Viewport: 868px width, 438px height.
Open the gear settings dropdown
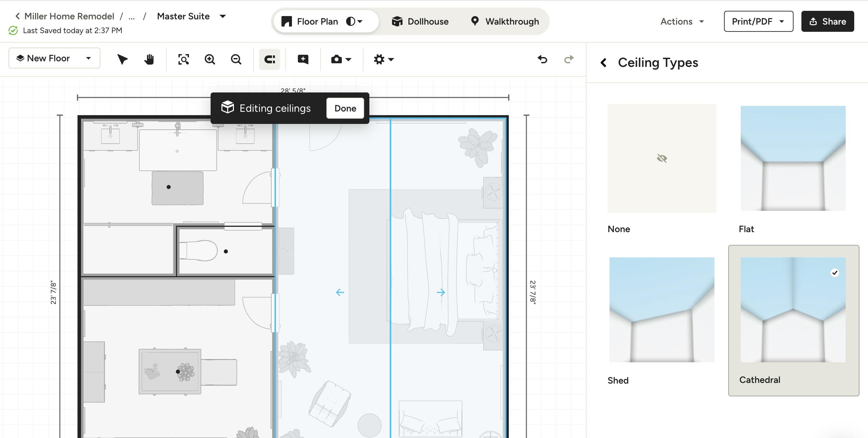coord(383,59)
